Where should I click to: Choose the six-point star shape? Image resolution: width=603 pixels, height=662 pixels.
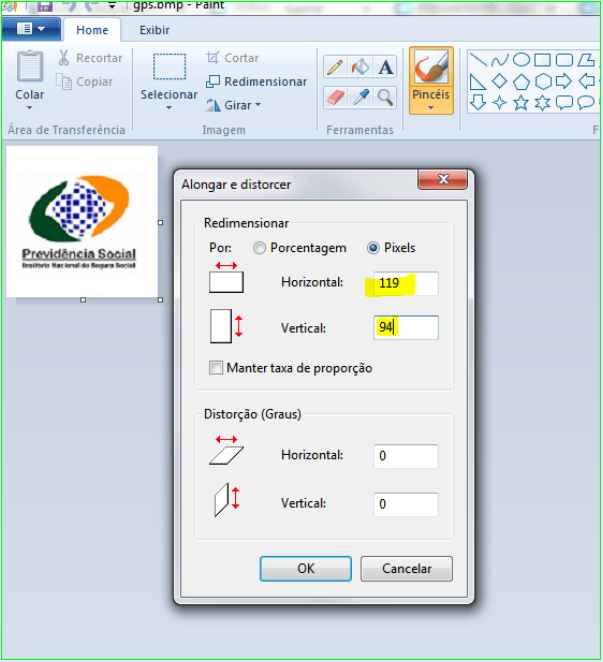(543, 103)
